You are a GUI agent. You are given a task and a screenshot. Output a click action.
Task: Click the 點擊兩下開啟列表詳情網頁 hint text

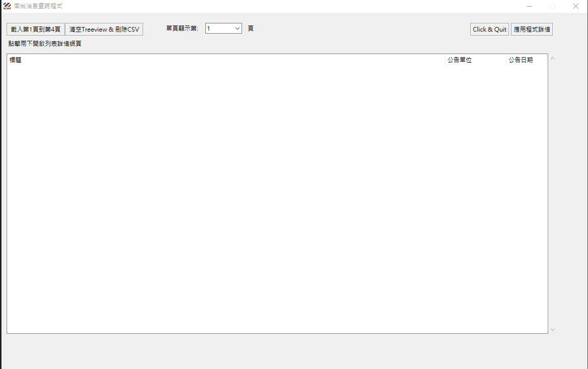click(45, 44)
